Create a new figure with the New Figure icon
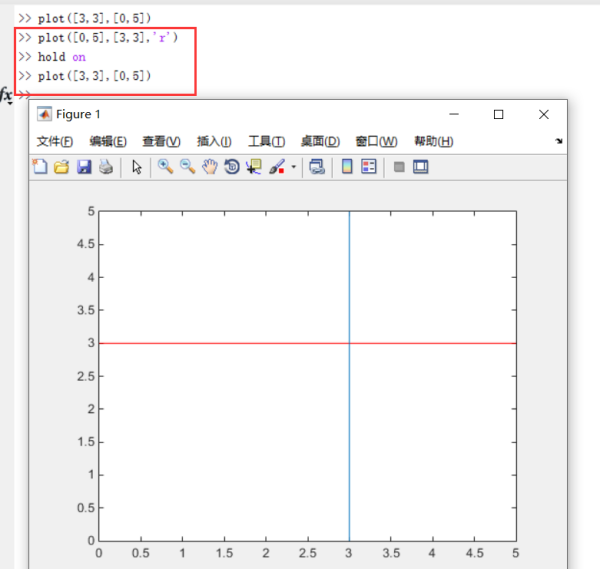This screenshot has width=600, height=569. tap(40, 167)
